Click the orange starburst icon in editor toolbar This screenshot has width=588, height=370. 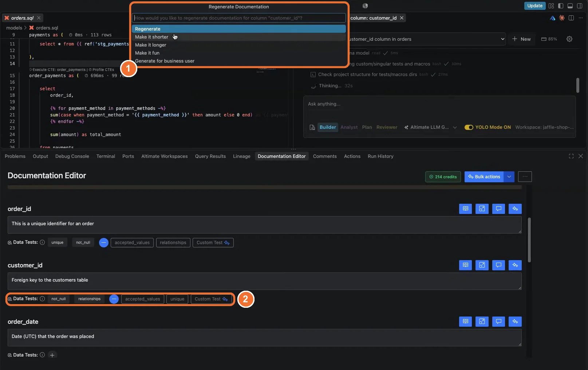(x=562, y=18)
